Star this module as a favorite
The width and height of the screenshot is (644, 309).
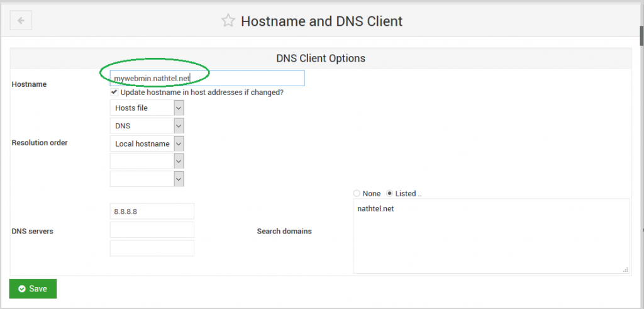pos(228,21)
